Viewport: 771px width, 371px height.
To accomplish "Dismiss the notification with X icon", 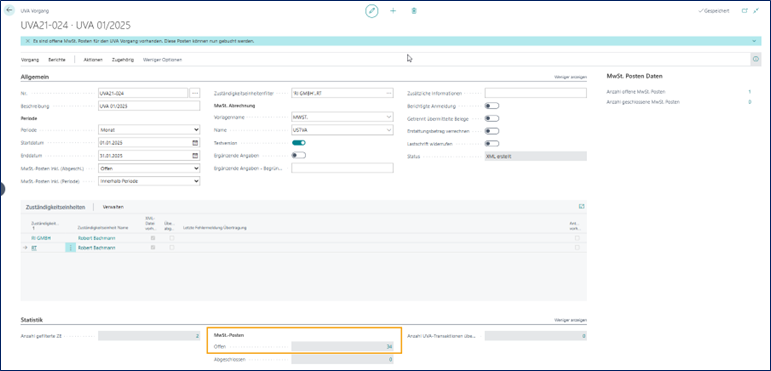I will tap(28, 41).
